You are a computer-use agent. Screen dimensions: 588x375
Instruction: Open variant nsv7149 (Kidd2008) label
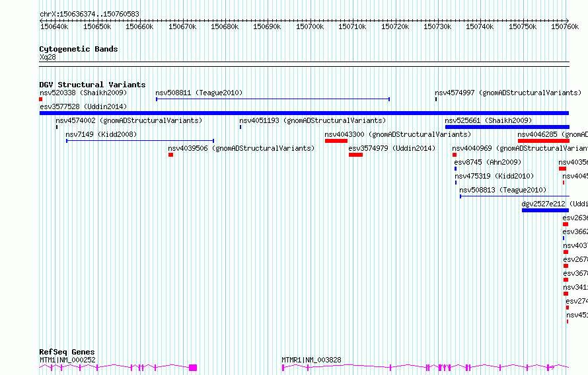[x=101, y=134]
